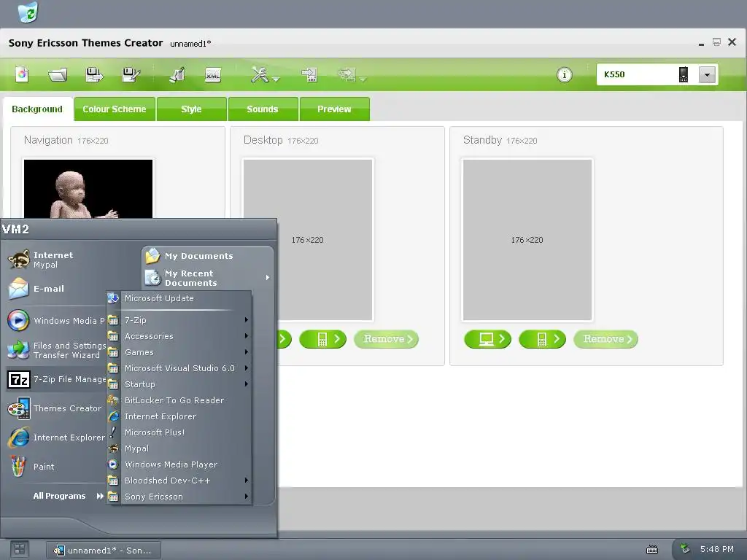Go to the Sounds tab
The image size is (747, 560).
263,109
